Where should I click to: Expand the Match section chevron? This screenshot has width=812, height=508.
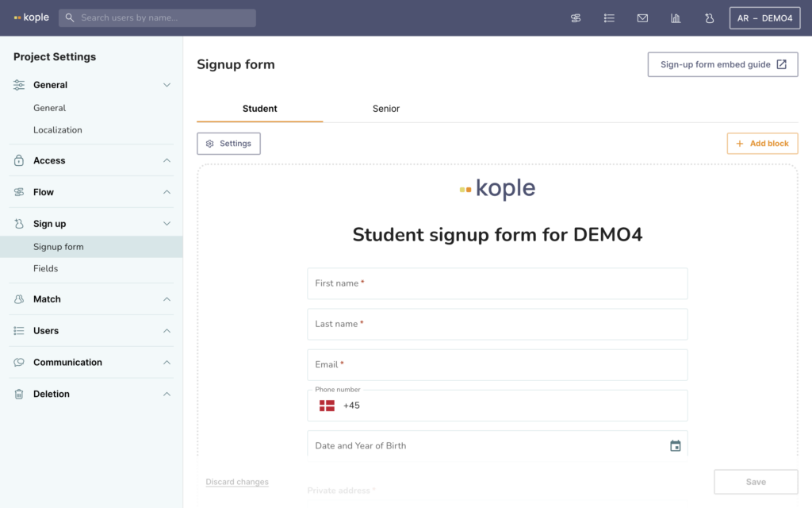coord(167,299)
